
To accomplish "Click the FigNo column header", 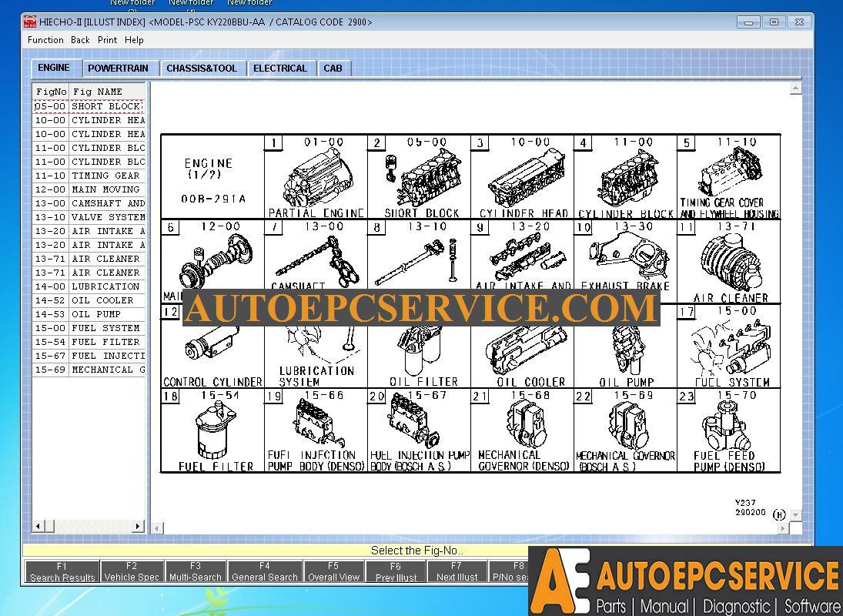I will pos(51,92).
